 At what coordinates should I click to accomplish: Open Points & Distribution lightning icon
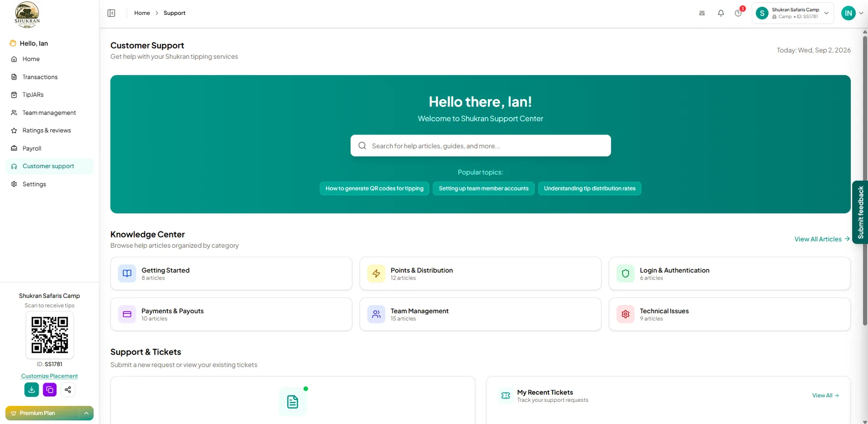(376, 273)
